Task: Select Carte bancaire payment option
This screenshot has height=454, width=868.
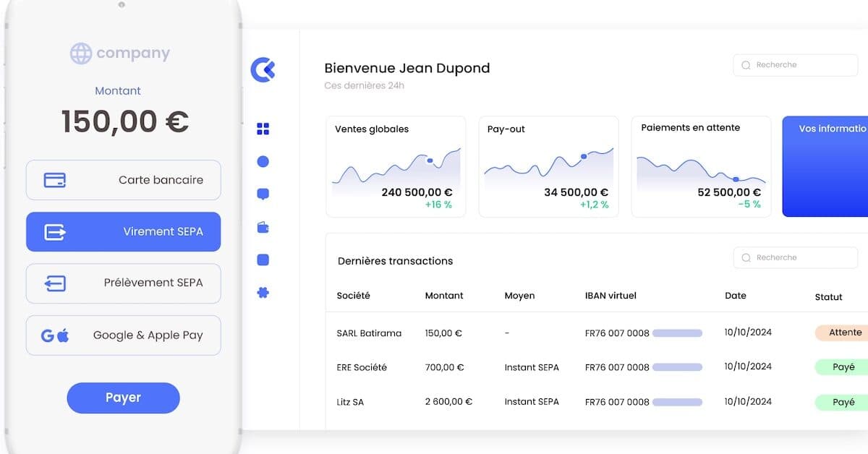Action: coord(124,180)
